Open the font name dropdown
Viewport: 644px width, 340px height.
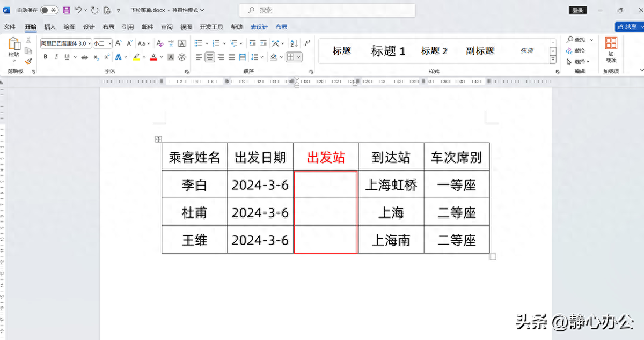pyautogui.click(x=89, y=43)
